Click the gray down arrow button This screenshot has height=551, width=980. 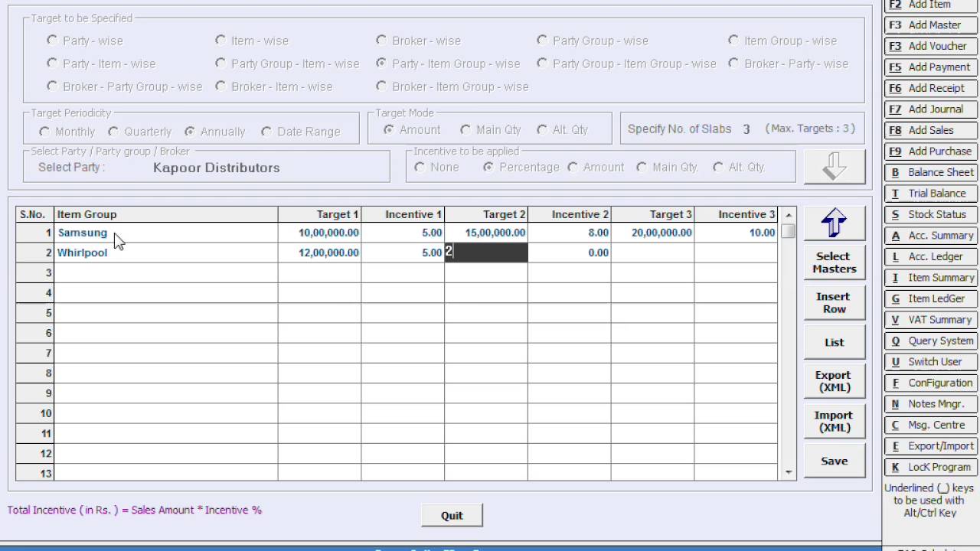click(x=834, y=166)
